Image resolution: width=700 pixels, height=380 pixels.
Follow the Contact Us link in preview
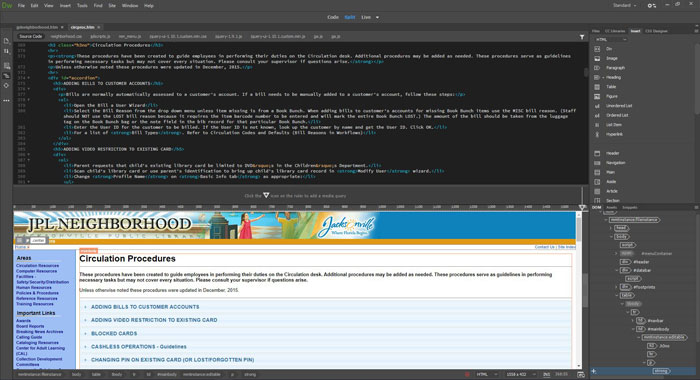(544, 247)
